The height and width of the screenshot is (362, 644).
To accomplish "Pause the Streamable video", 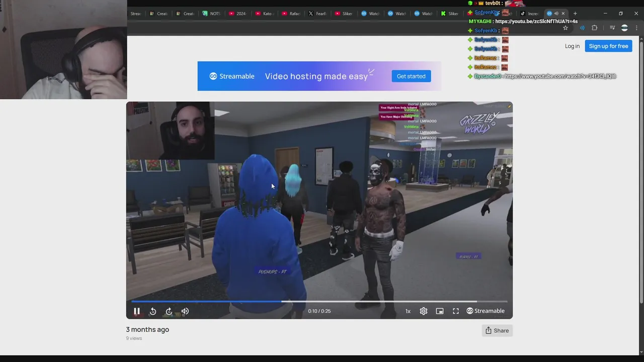I will [136, 311].
